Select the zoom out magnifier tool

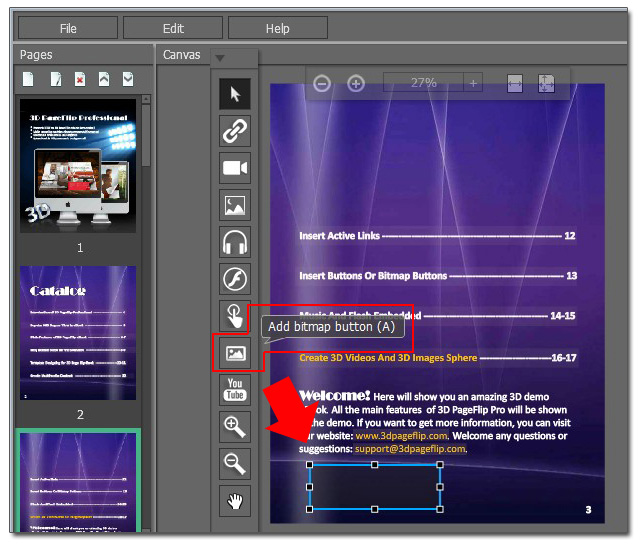coord(235,464)
